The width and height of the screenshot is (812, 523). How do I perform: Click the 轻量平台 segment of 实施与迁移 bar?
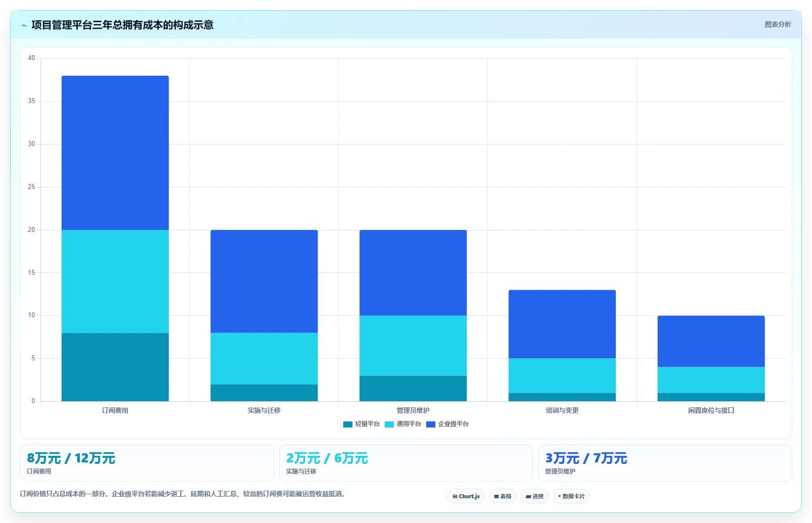coord(264,393)
